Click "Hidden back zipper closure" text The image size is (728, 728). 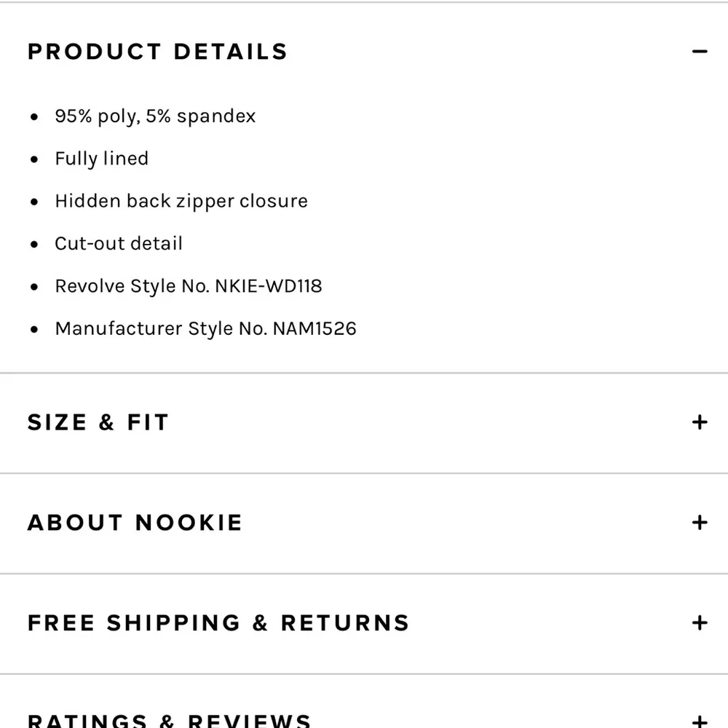point(181,201)
